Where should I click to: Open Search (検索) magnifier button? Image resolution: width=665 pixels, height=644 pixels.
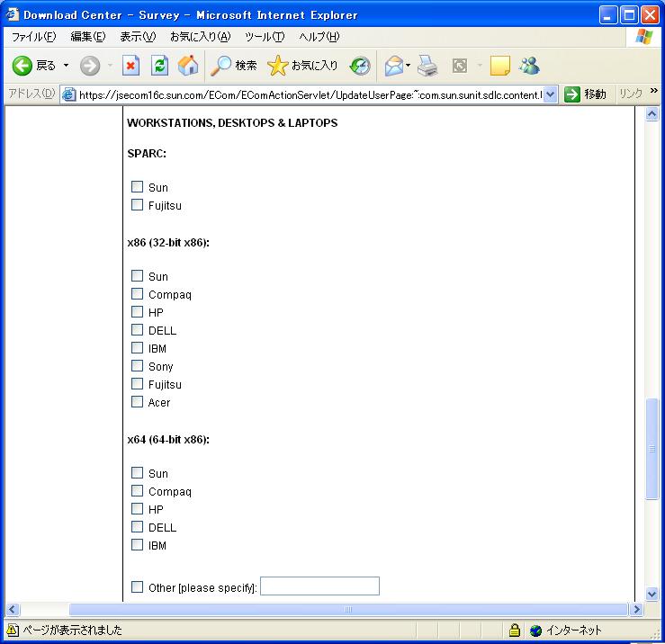(234, 66)
